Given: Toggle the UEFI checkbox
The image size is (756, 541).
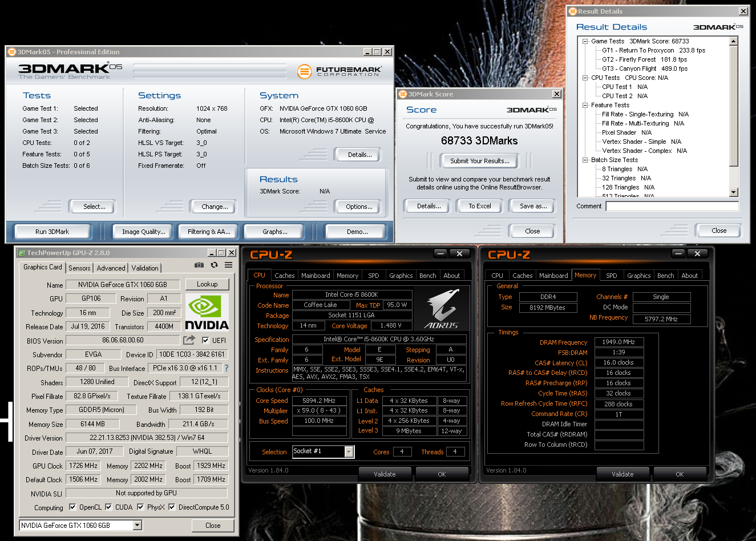Looking at the screenshot, I should pos(206,340).
